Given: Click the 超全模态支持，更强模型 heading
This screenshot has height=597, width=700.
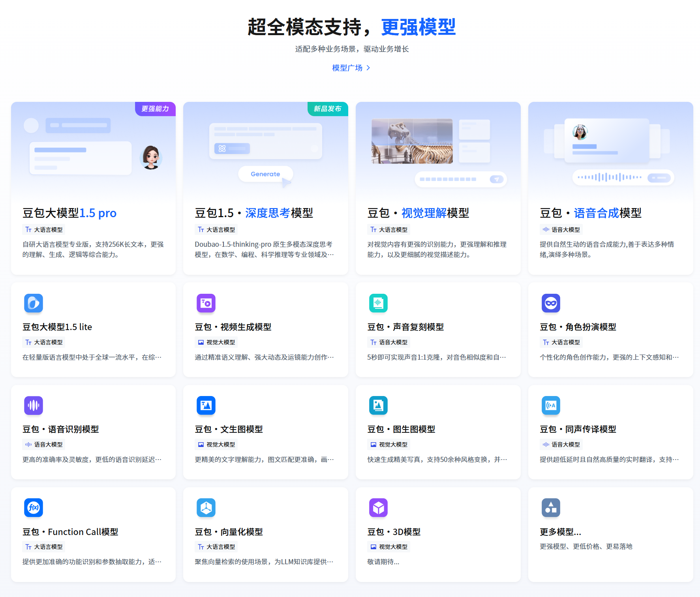Looking at the screenshot, I should tap(351, 27).
